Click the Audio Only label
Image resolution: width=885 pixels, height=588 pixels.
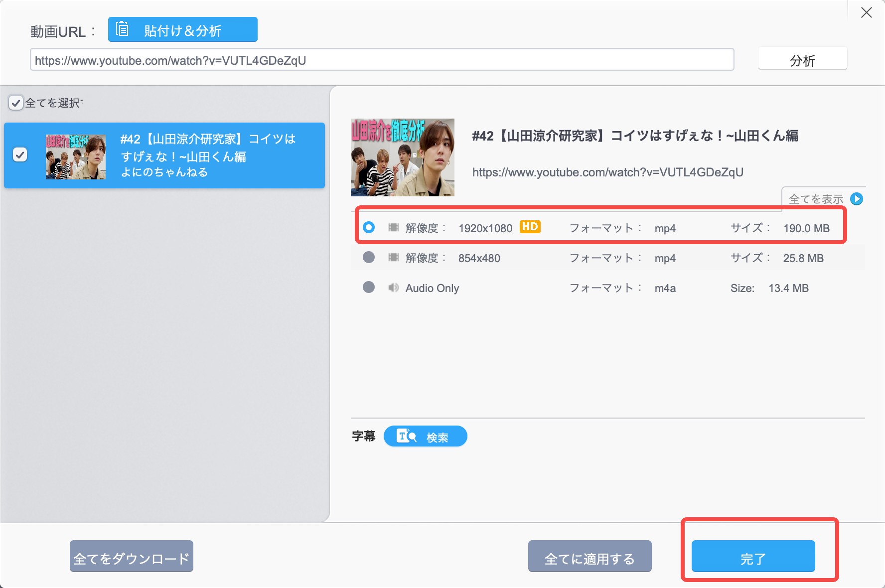(432, 288)
